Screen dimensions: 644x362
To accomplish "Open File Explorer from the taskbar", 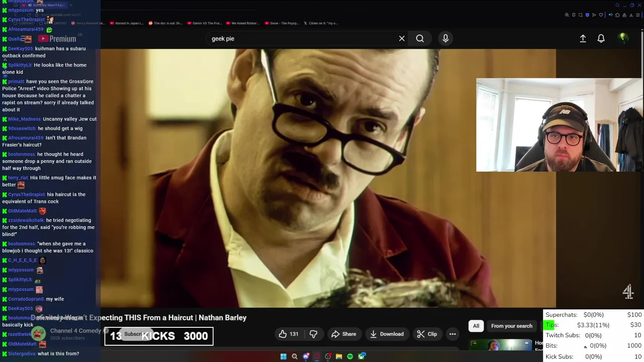I will click(339, 356).
